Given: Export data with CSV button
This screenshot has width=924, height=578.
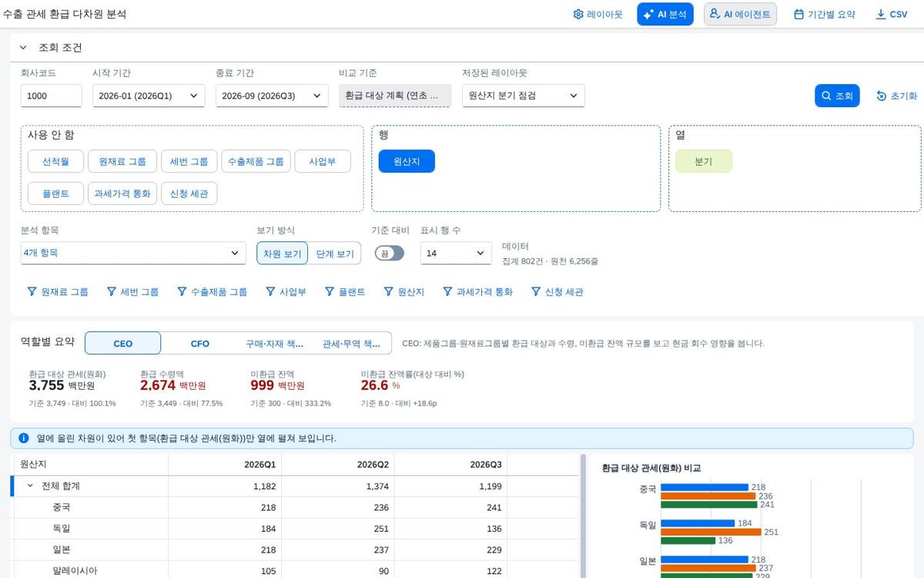Looking at the screenshot, I should point(891,14).
